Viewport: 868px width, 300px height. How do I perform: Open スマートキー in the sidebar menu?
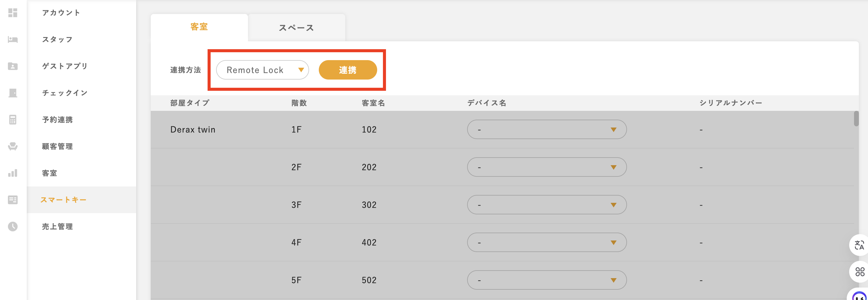tap(63, 200)
